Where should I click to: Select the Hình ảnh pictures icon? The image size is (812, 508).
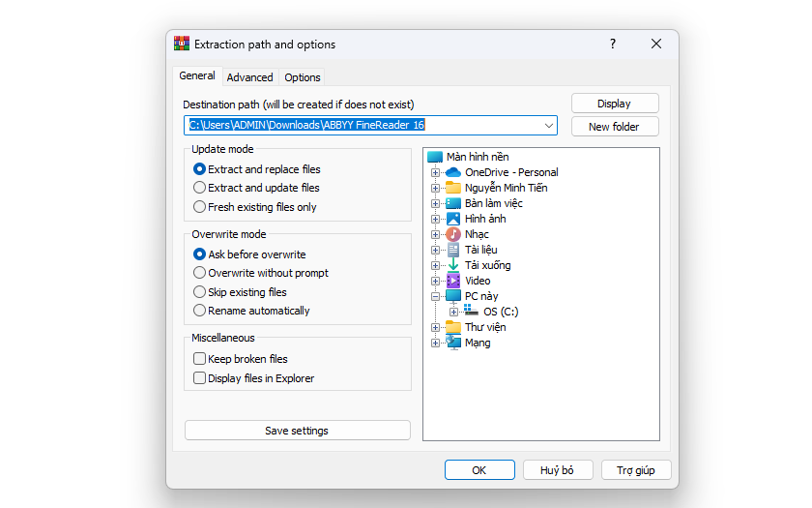tap(453, 219)
